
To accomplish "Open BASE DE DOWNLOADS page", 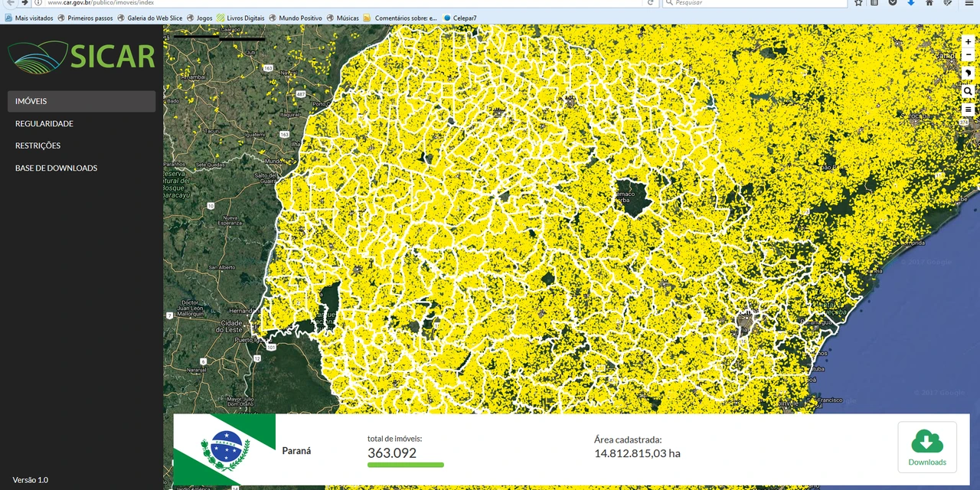I will point(57,168).
